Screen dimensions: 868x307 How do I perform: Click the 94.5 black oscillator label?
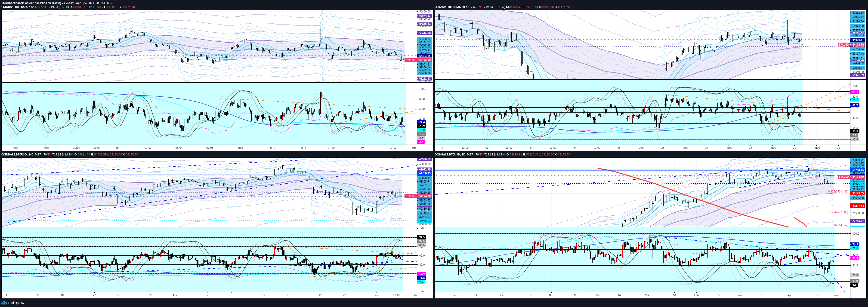[x=422, y=237]
